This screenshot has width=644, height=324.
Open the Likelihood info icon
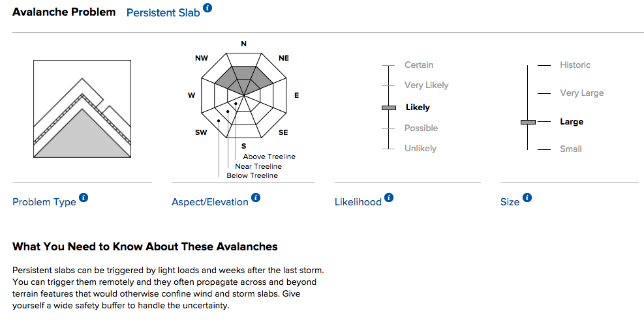pos(389,198)
